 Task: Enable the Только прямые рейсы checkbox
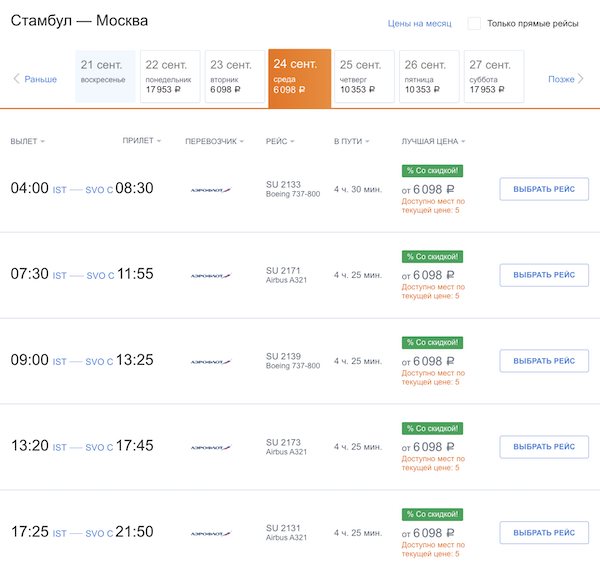474,23
